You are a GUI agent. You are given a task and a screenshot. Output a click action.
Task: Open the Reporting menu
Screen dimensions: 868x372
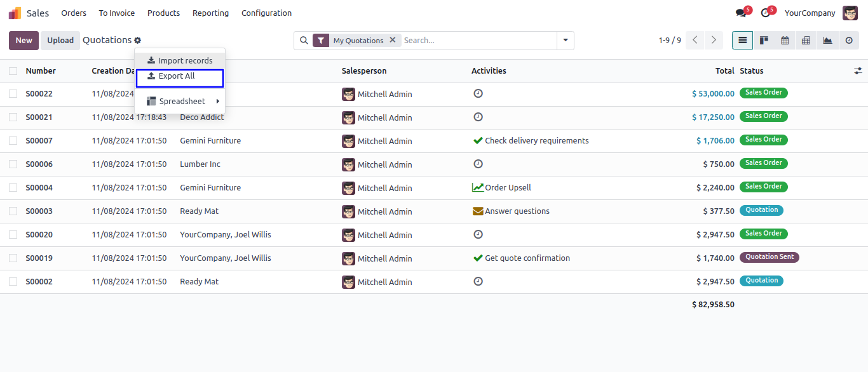(x=210, y=13)
